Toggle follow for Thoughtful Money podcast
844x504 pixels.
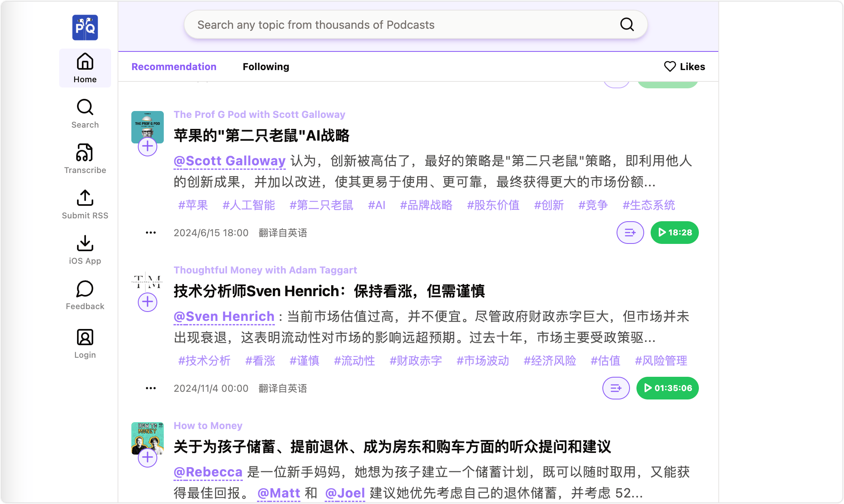coord(148,302)
